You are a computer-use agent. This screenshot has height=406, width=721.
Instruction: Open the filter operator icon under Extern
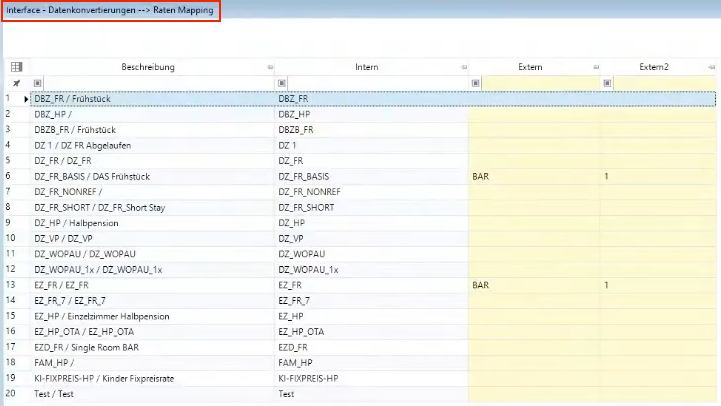tap(475, 83)
